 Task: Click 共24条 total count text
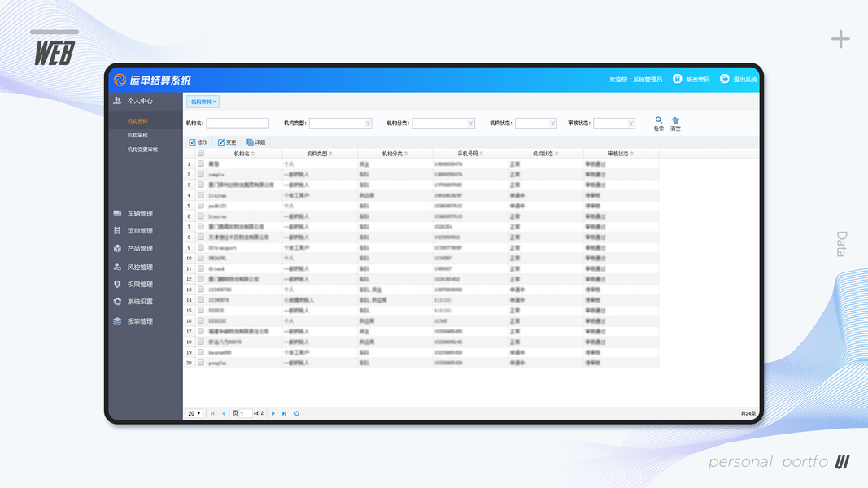(748, 413)
